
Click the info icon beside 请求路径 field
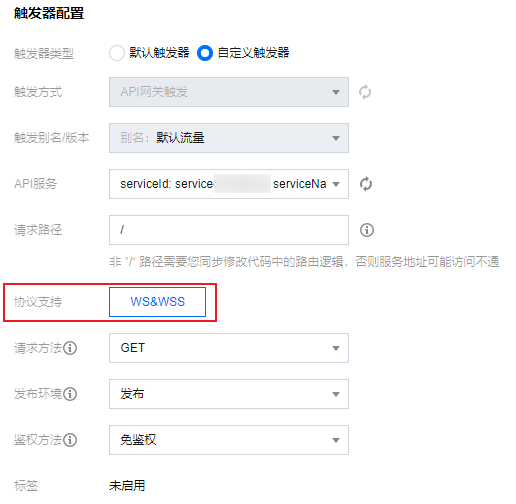click(367, 230)
